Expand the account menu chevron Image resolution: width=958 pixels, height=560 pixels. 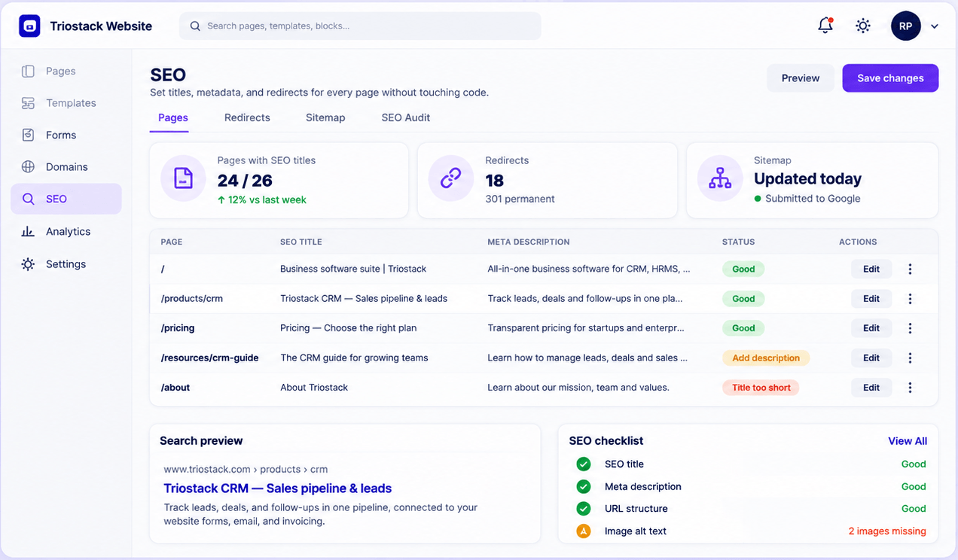(935, 26)
